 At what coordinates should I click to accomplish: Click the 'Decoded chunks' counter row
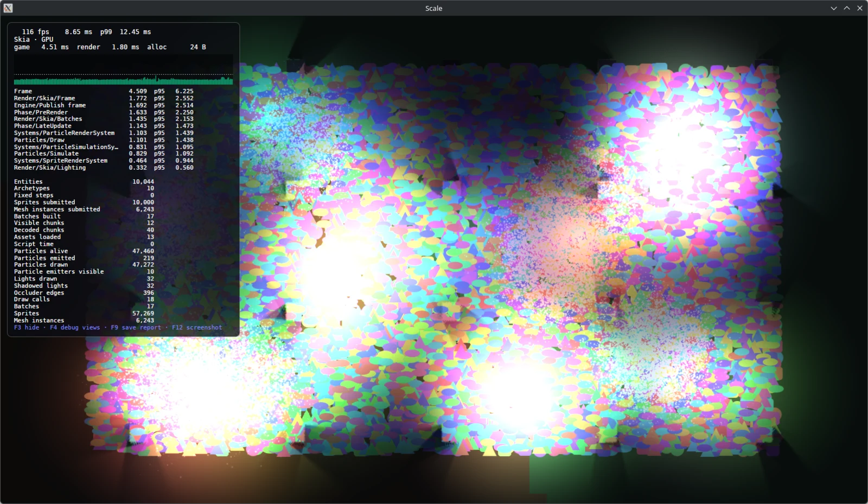click(x=84, y=230)
